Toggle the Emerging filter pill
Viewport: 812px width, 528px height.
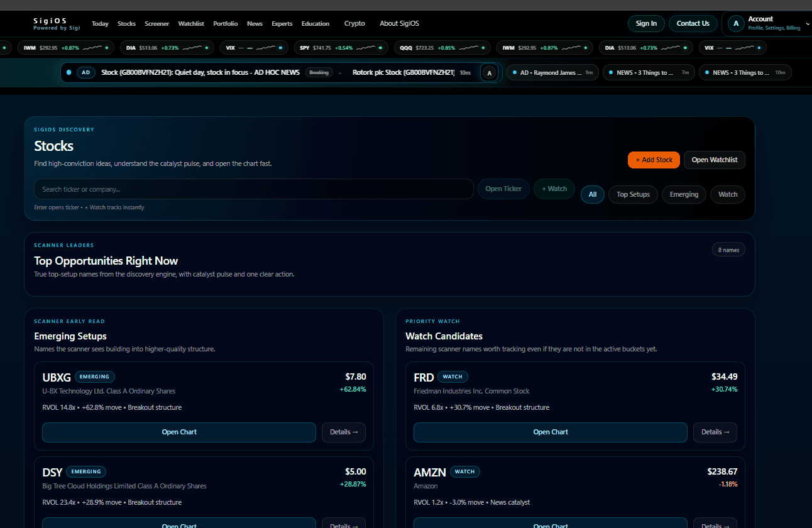[x=684, y=194]
